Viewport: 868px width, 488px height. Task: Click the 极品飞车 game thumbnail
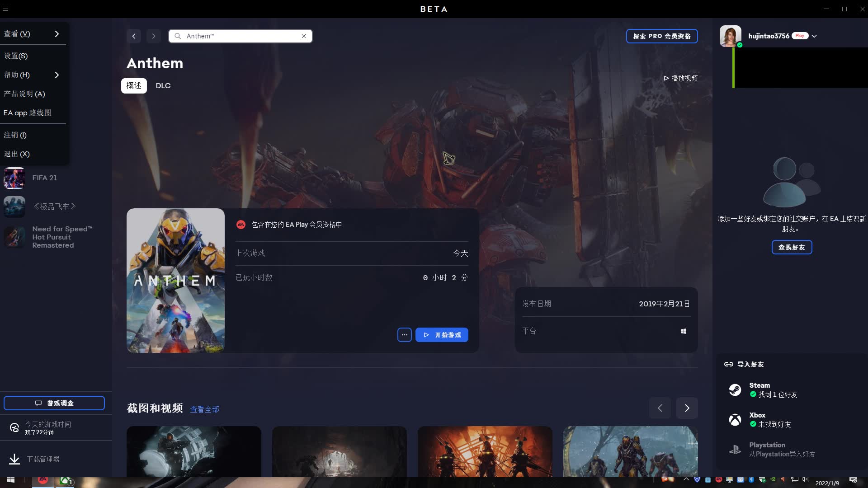click(x=14, y=207)
